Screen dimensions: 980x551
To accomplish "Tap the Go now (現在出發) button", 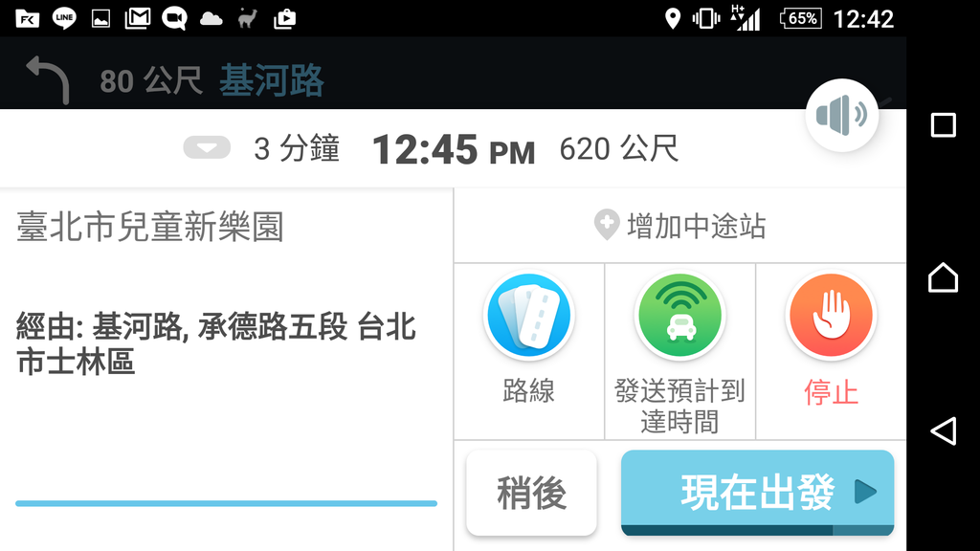I will [757, 493].
